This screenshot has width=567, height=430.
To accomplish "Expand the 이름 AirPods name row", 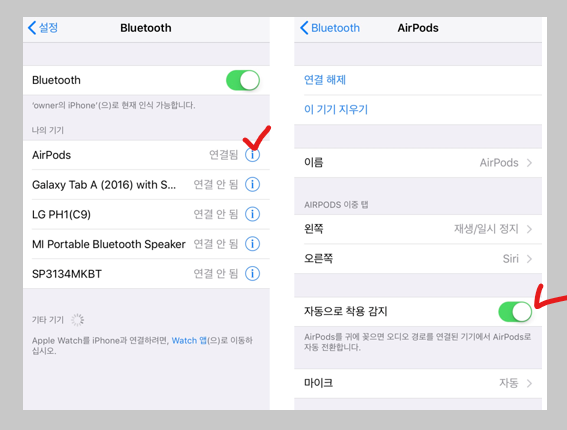I will point(418,163).
